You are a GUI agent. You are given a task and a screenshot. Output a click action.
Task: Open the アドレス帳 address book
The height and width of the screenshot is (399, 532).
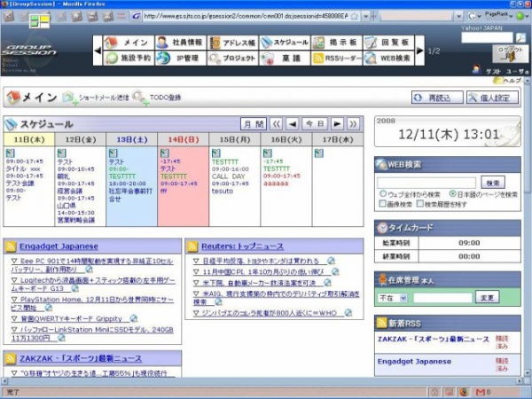pyautogui.click(x=232, y=43)
